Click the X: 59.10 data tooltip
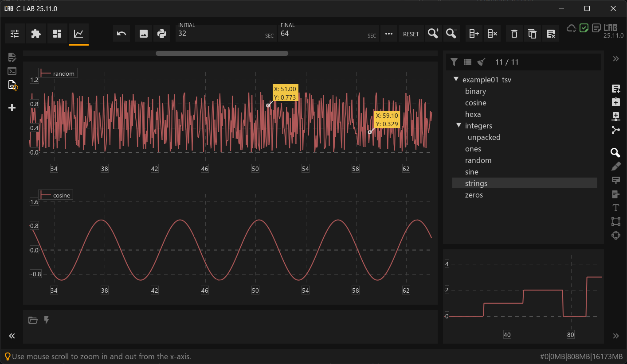This screenshot has height=364, width=627. (387, 120)
